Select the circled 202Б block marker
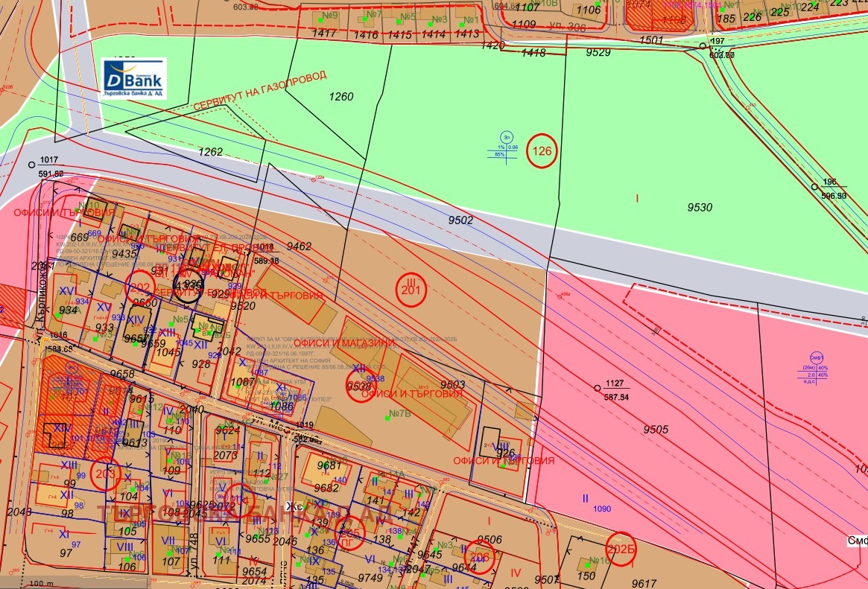This screenshot has height=589, width=868. pyautogui.click(x=621, y=548)
